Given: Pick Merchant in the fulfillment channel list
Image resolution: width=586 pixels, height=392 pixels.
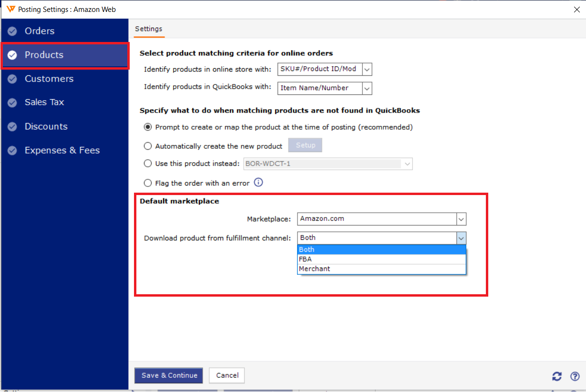Looking at the screenshot, I should (x=314, y=269).
